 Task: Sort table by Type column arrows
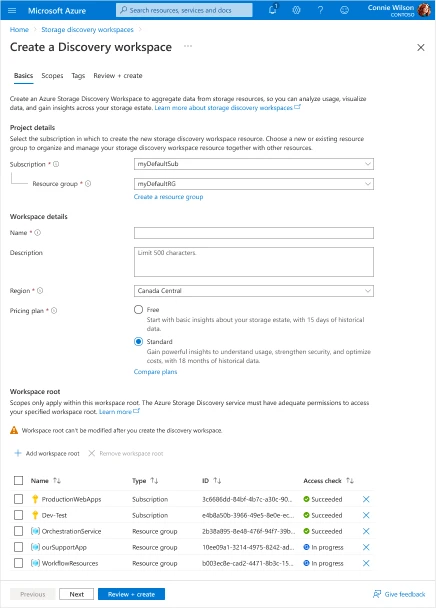[x=154, y=480]
